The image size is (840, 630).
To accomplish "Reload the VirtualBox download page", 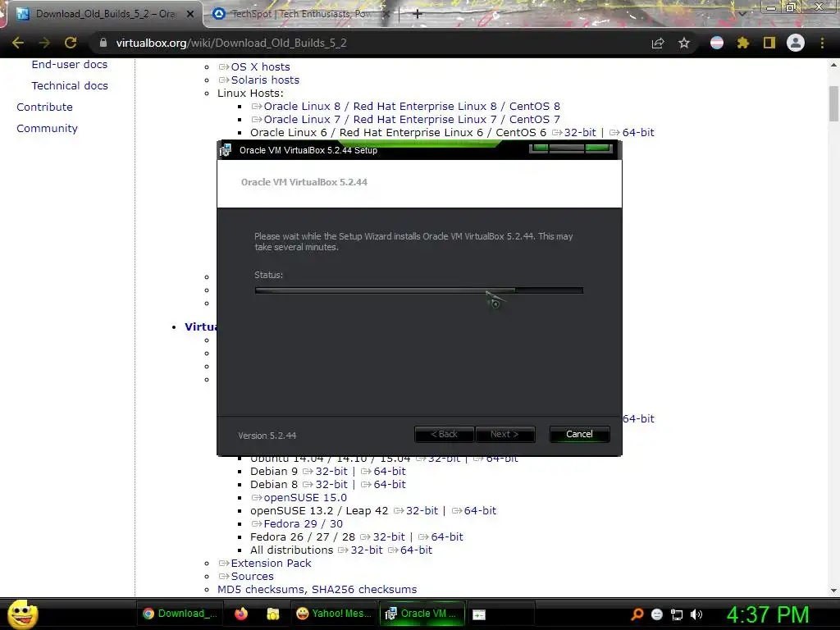I will tap(71, 43).
